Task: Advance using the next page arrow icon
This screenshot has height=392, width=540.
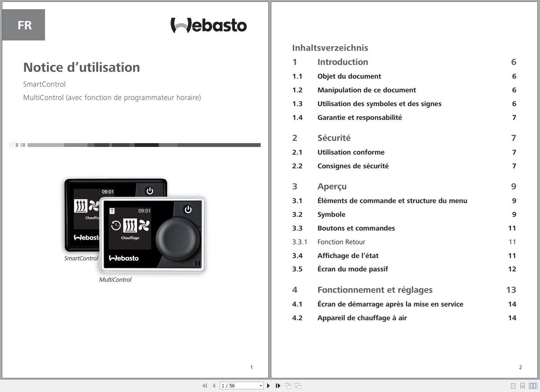Action: click(268, 386)
